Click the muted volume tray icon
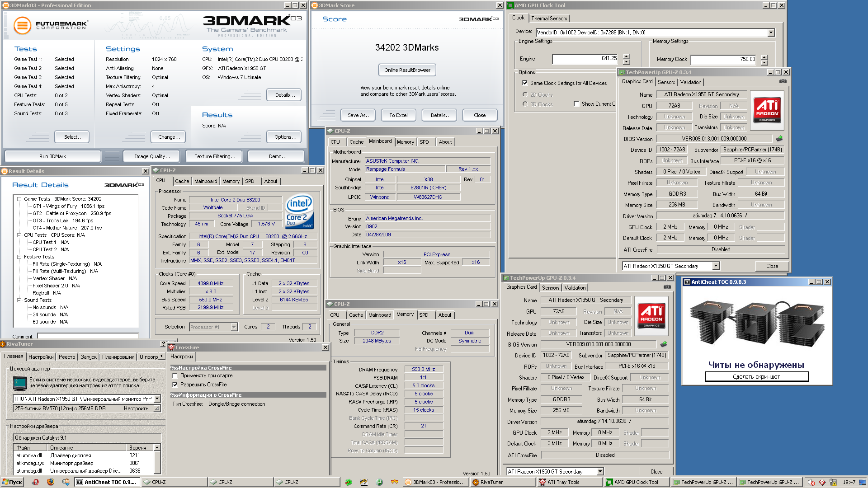868x488 pixels. click(x=811, y=483)
